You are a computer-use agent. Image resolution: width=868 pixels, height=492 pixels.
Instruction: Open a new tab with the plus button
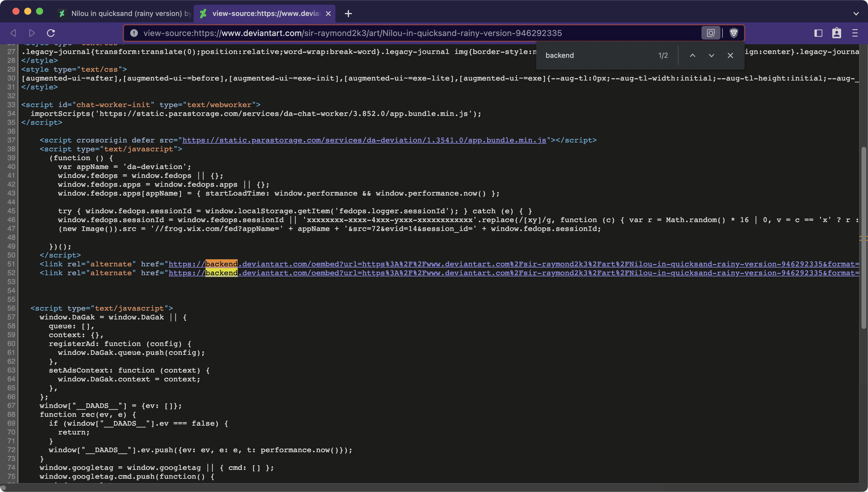(348, 14)
